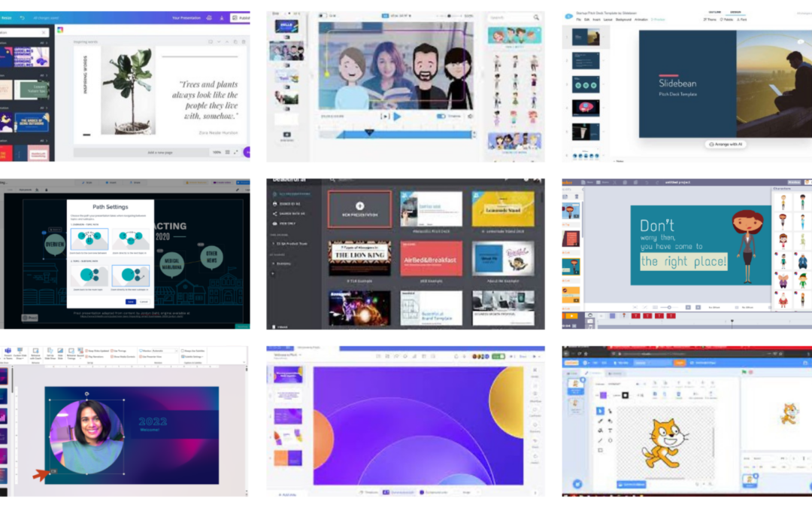Click Convert to Bitmap in Scratch
812x508 pixels.
(x=632, y=484)
